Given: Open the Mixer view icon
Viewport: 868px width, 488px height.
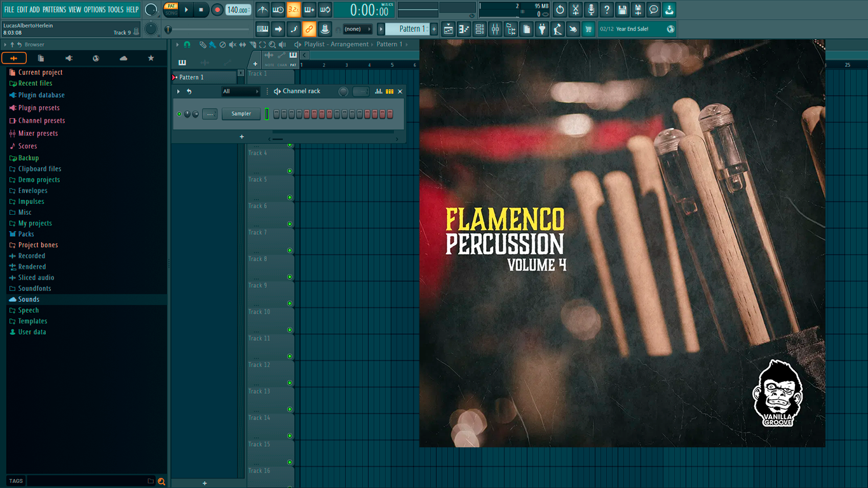Looking at the screenshot, I should click(x=495, y=29).
